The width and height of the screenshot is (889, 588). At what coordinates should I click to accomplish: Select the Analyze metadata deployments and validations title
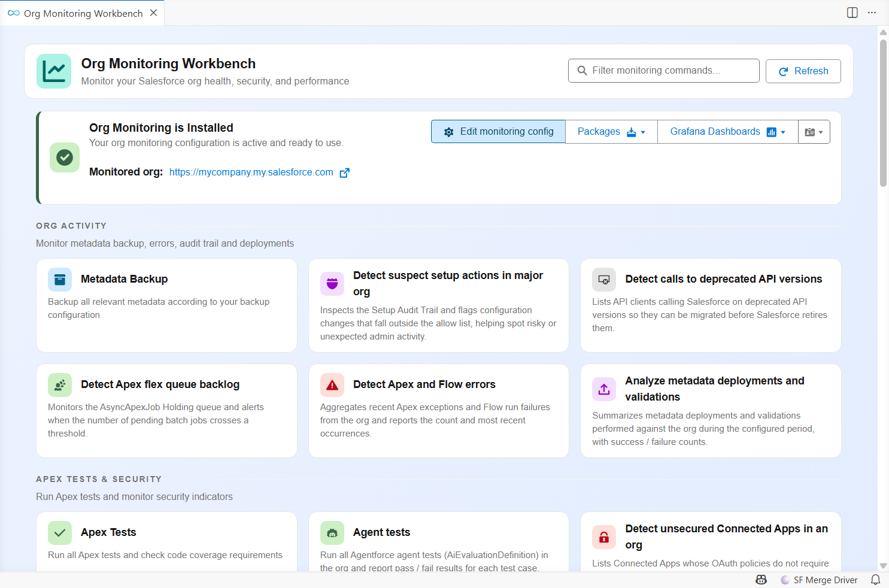click(715, 389)
